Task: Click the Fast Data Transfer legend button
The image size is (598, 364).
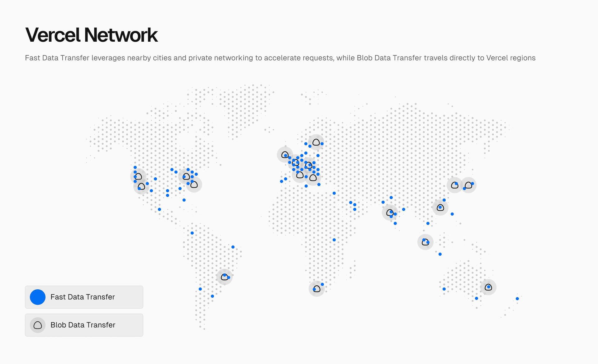Action: pos(84,297)
